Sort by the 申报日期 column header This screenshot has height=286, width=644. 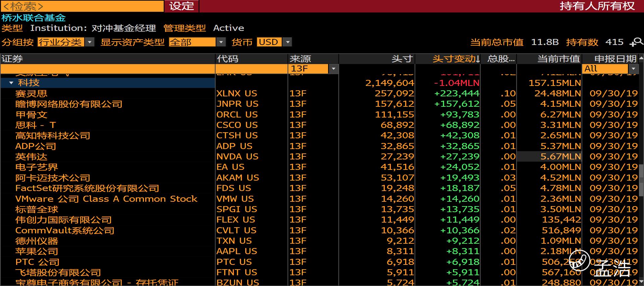(610, 59)
